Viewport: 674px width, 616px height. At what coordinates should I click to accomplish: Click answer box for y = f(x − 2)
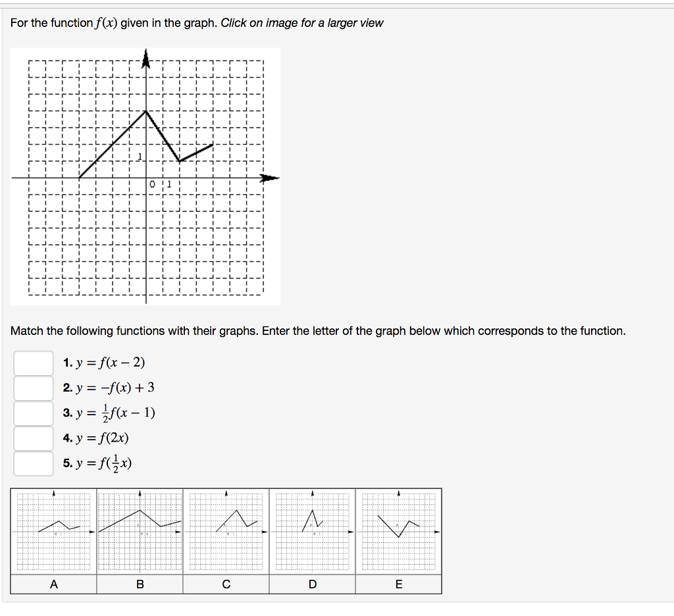(33, 363)
